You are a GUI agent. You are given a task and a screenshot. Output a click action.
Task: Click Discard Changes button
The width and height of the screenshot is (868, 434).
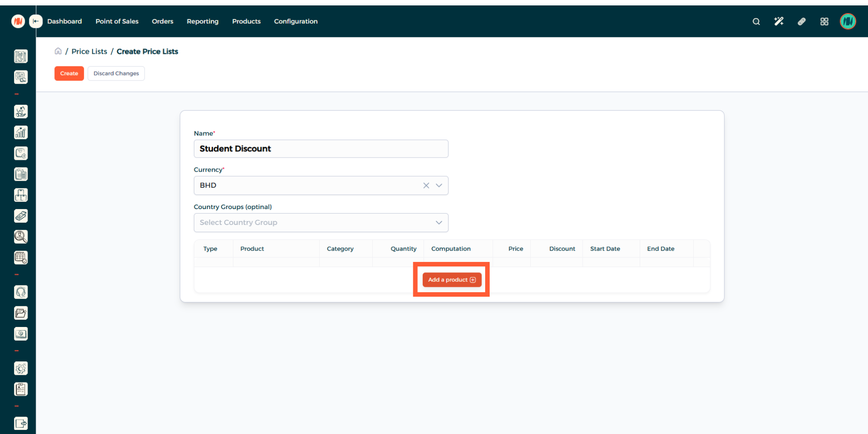click(116, 74)
